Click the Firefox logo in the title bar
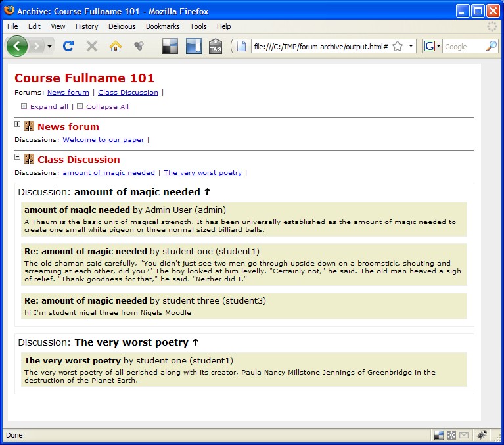504x445 pixels. coord(9,10)
